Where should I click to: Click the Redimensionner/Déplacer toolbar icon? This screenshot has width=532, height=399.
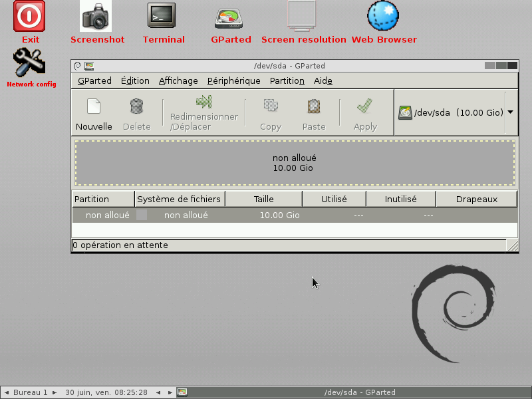click(204, 102)
